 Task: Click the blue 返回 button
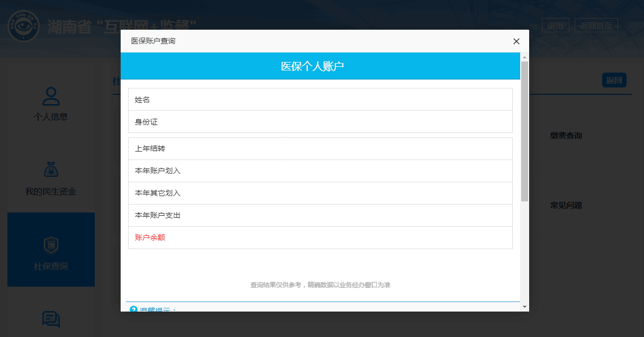coord(614,81)
